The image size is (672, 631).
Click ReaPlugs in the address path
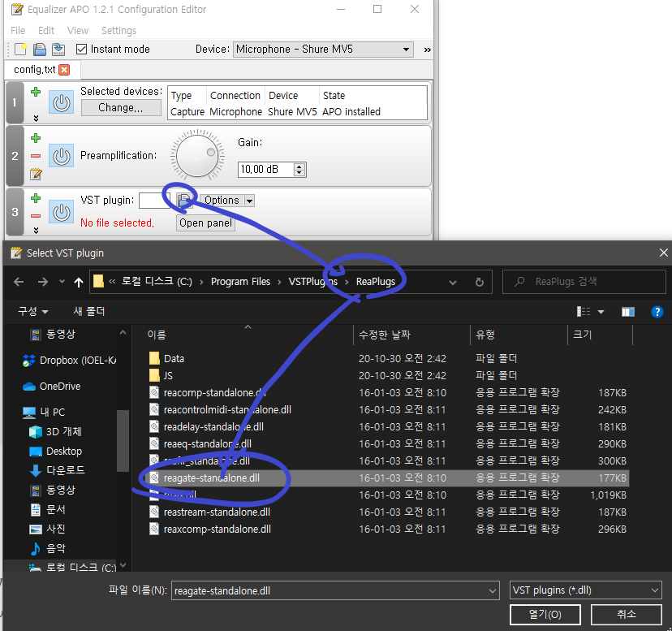376,282
